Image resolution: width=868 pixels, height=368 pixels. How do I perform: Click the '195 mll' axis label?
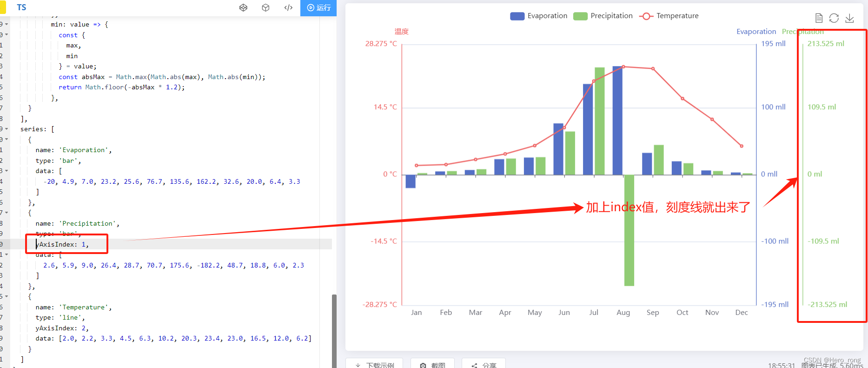(x=773, y=44)
